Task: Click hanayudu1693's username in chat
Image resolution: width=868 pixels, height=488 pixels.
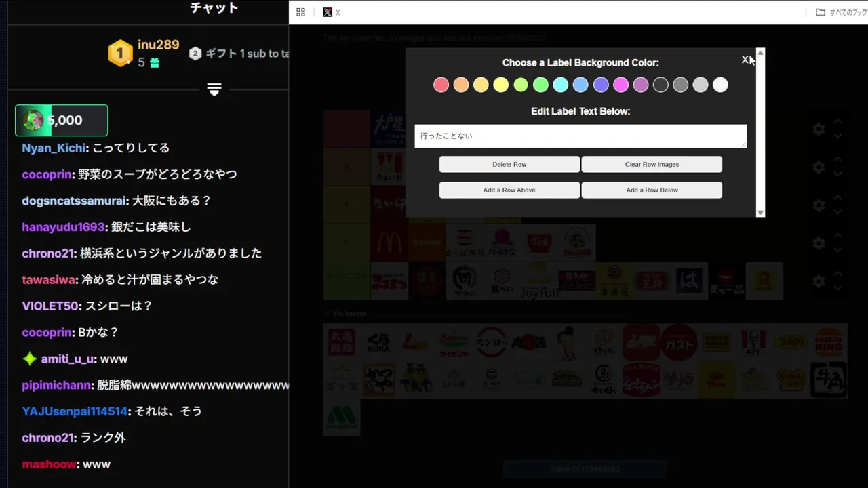Action: (63, 227)
